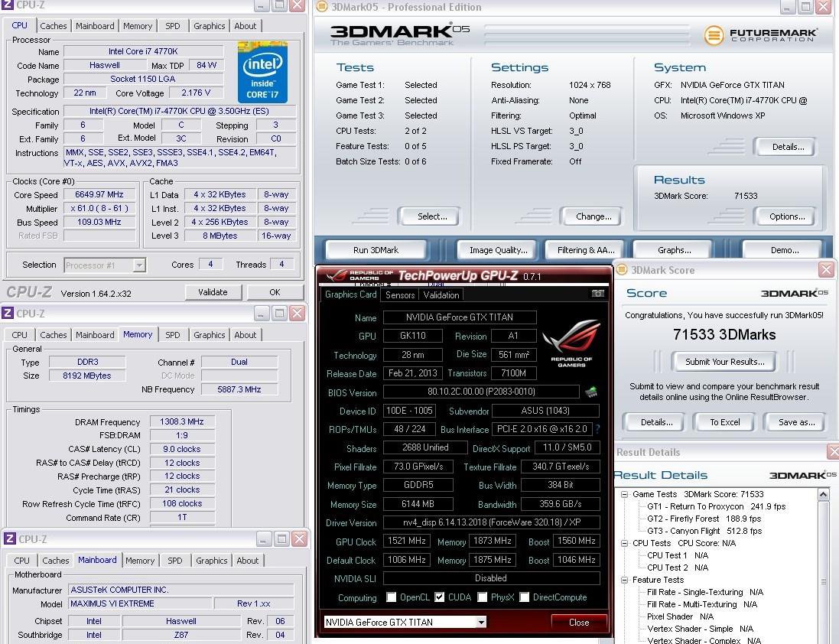This screenshot has width=839, height=644.
Task: Select GT3 - Canyon Flight row
Action: point(704,531)
